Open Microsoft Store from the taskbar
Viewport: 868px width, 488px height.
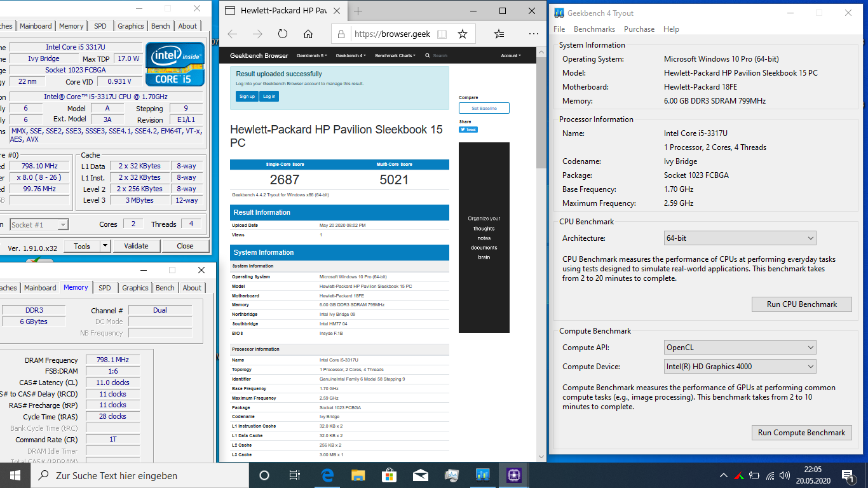[389, 475]
